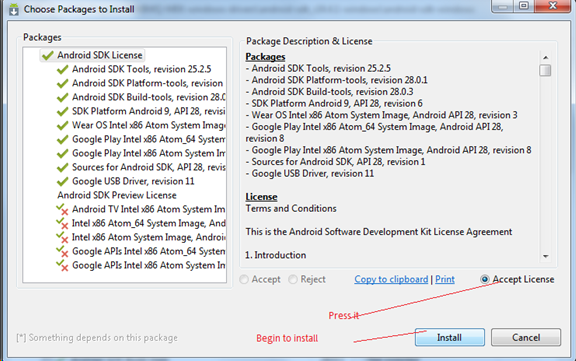Select Google APIs Intel x86 Atom System In row
Viewport: 576px width, 361px height.
(149, 266)
